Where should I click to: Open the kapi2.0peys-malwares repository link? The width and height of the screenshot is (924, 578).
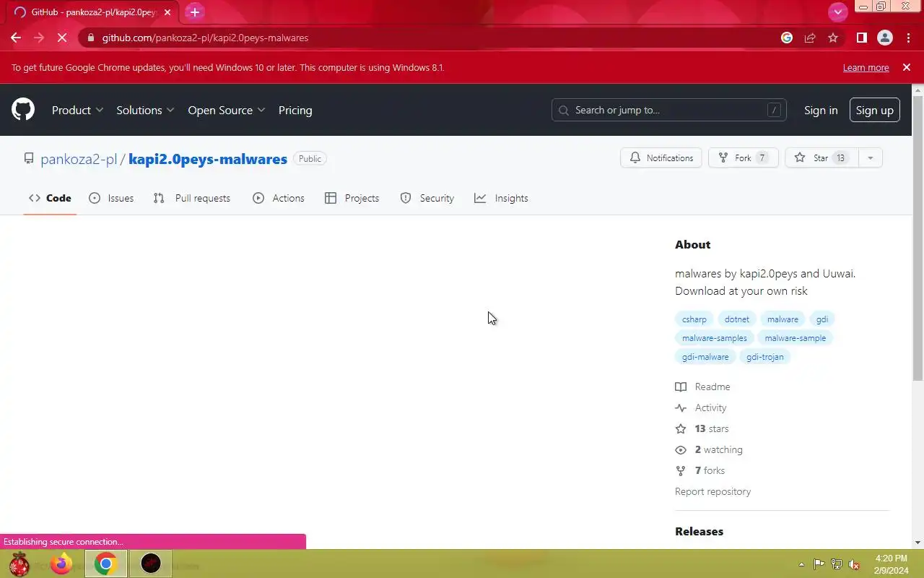208,159
